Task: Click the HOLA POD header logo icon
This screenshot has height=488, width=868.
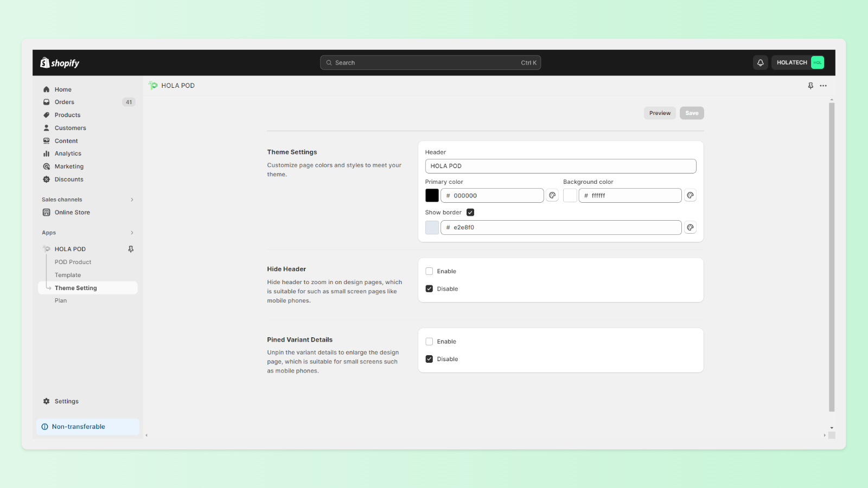Action: (154, 86)
